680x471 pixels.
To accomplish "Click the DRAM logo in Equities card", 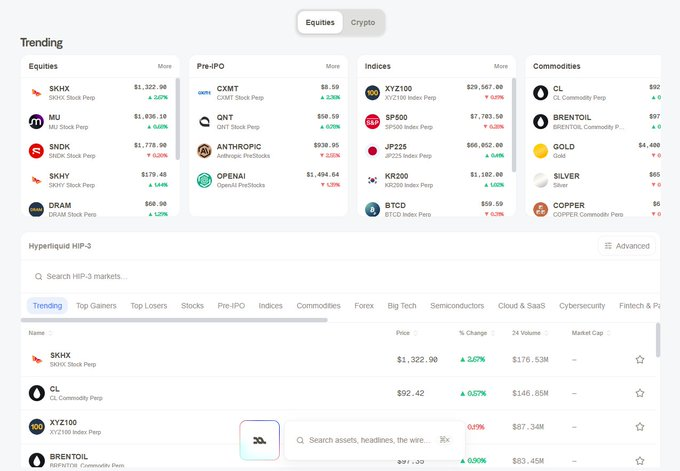I will (36, 209).
